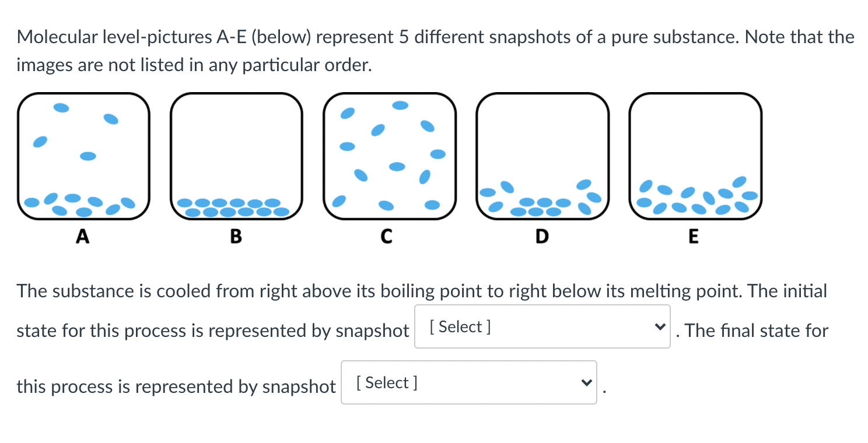868x443 pixels.
Task: Click the letter B label under the second picture
Action: click(236, 236)
